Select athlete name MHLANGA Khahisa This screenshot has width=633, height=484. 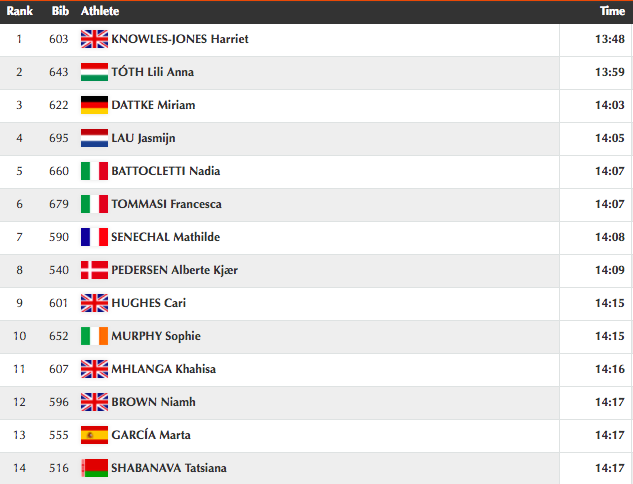163,369
